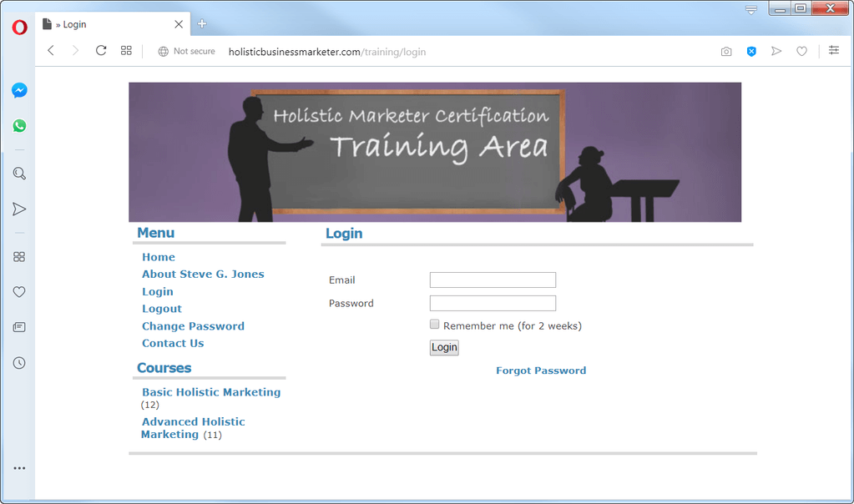
Task: Focus the Password input field
Action: coord(493,303)
